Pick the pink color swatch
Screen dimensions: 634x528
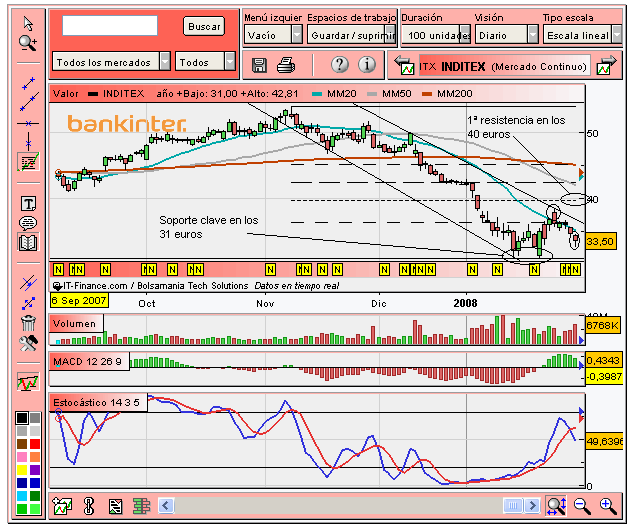pos(22,457)
